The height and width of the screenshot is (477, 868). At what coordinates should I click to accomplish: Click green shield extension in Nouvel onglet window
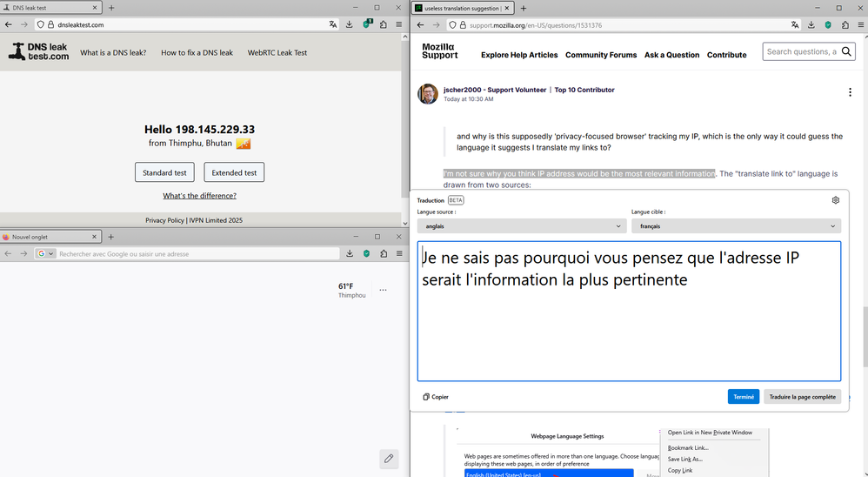(x=366, y=253)
